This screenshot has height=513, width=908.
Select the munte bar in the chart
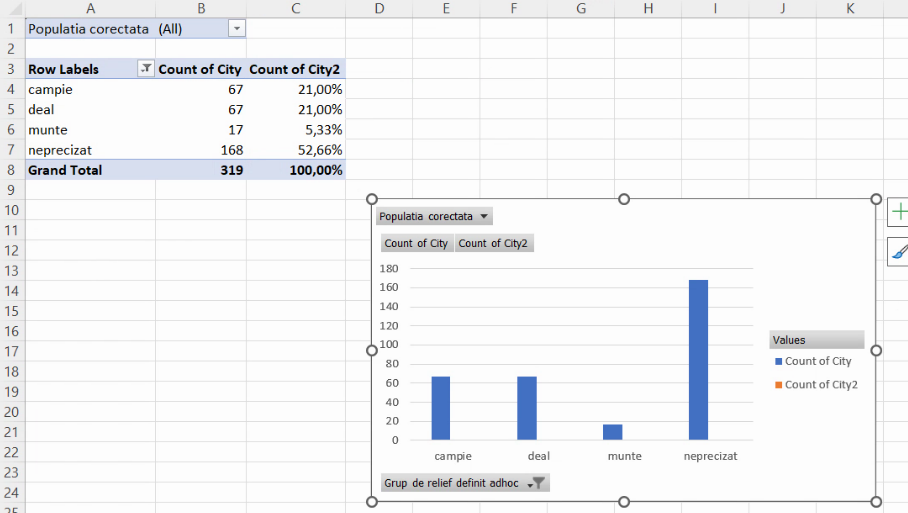[x=612, y=432]
